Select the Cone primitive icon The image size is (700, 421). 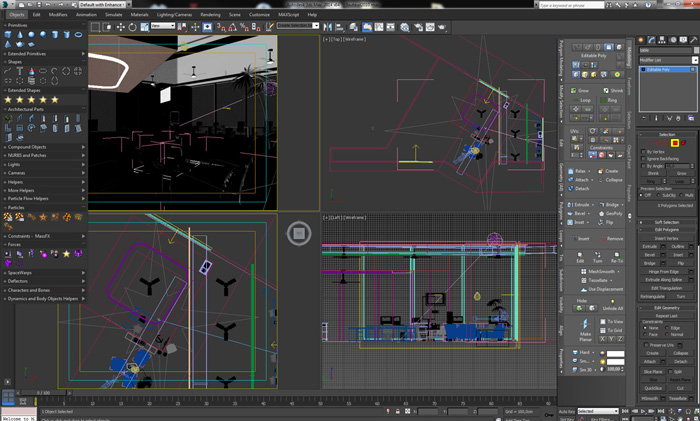20,34
